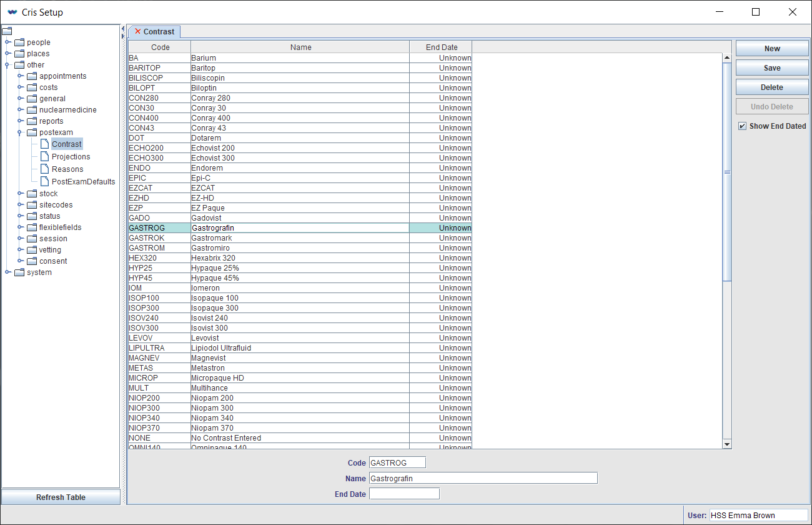Click the costs folder icon
The width and height of the screenshot is (812, 525).
tap(32, 87)
